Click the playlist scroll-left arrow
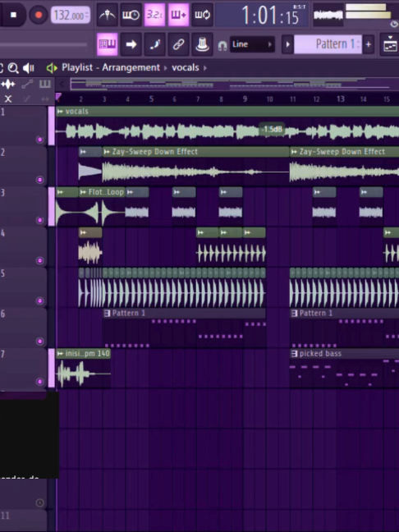Screen dimensions: 399x532 point(62,84)
